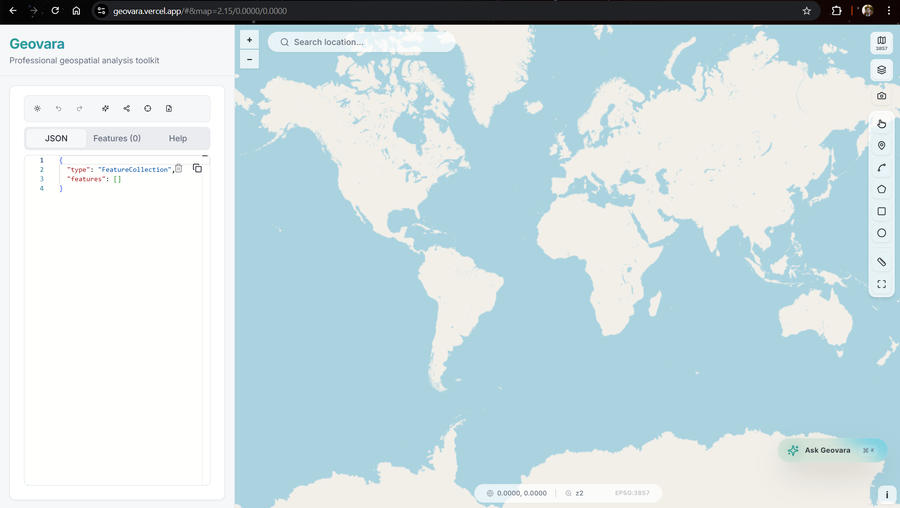Select the circle drawing tool
Screen dimensions: 900x508
click(882, 233)
